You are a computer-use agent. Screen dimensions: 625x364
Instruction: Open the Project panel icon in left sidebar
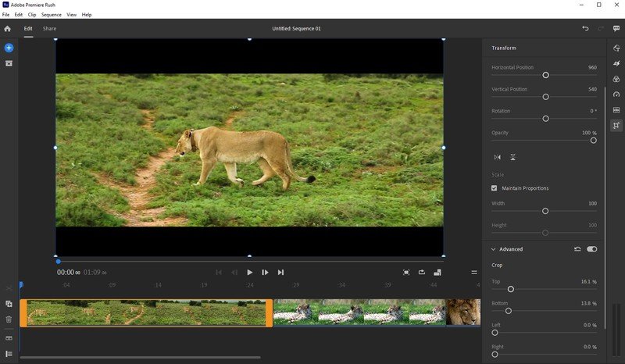point(9,63)
